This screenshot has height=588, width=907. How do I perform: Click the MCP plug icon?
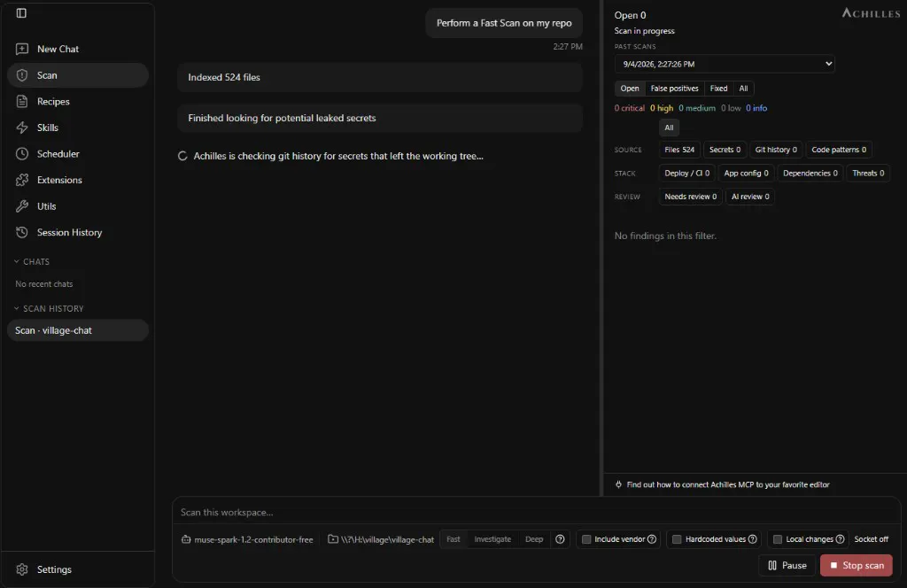(x=618, y=484)
